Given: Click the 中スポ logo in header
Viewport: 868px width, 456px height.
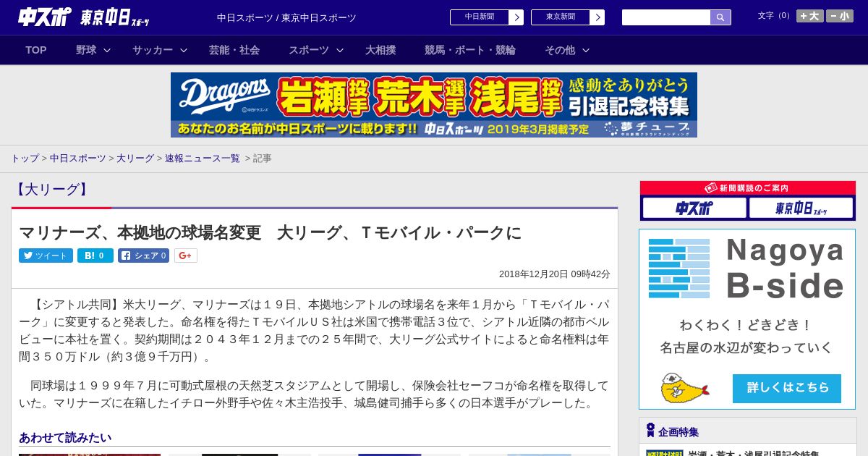Looking at the screenshot, I should click(44, 17).
